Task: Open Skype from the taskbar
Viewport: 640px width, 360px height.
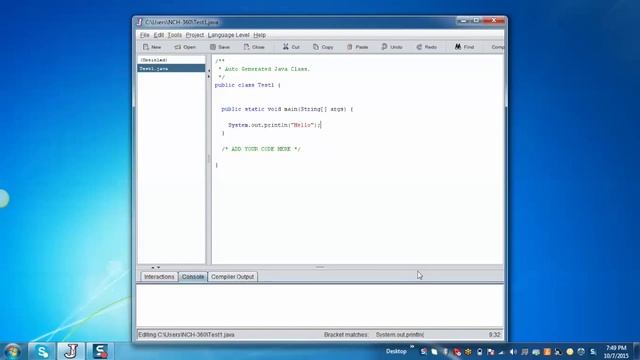Action: point(42,351)
